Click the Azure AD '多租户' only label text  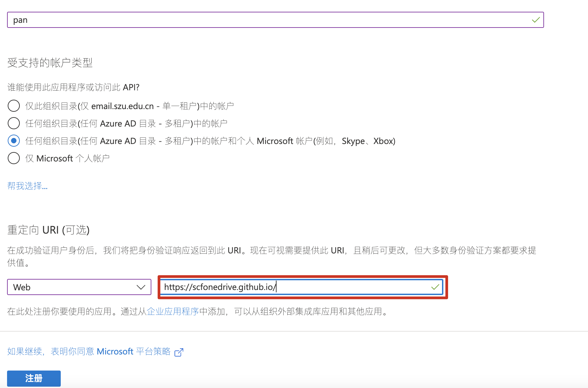point(126,124)
